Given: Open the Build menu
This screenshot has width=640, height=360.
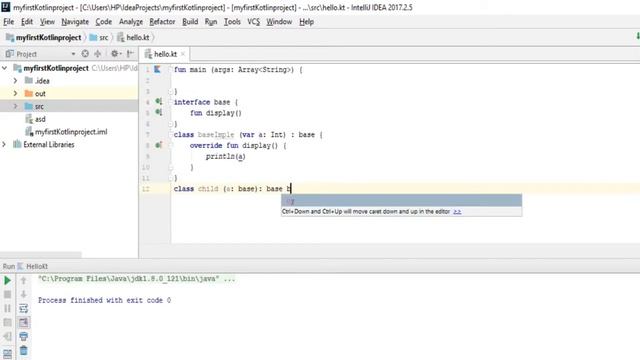Looking at the screenshot, I should point(190,22).
